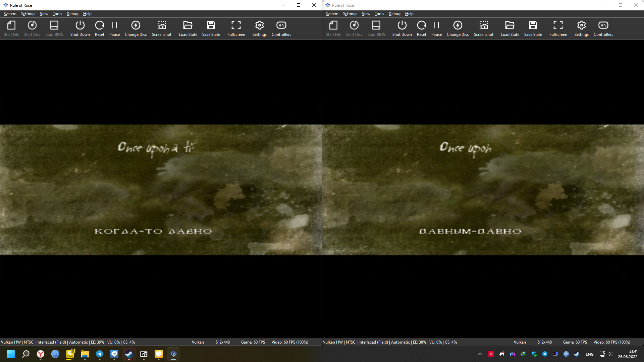This screenshot has width=644, height=362.
Task: Open Help menu in left window
Action: (x=87, y=14)
